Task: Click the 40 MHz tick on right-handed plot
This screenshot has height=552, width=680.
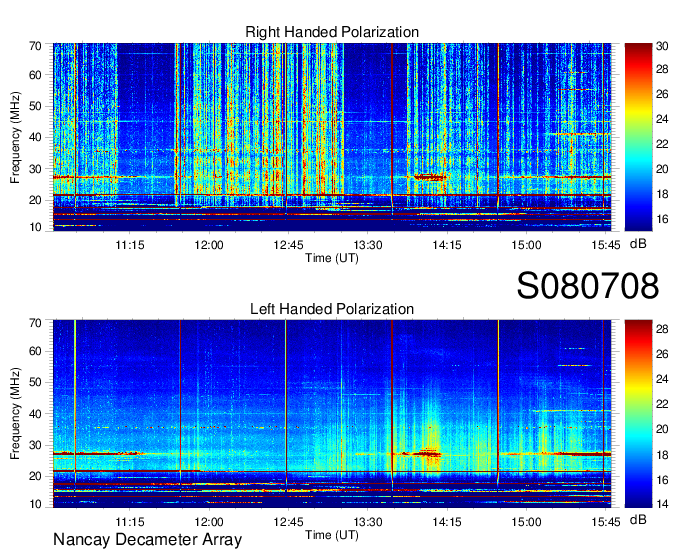Action: [x=35, y=137]
